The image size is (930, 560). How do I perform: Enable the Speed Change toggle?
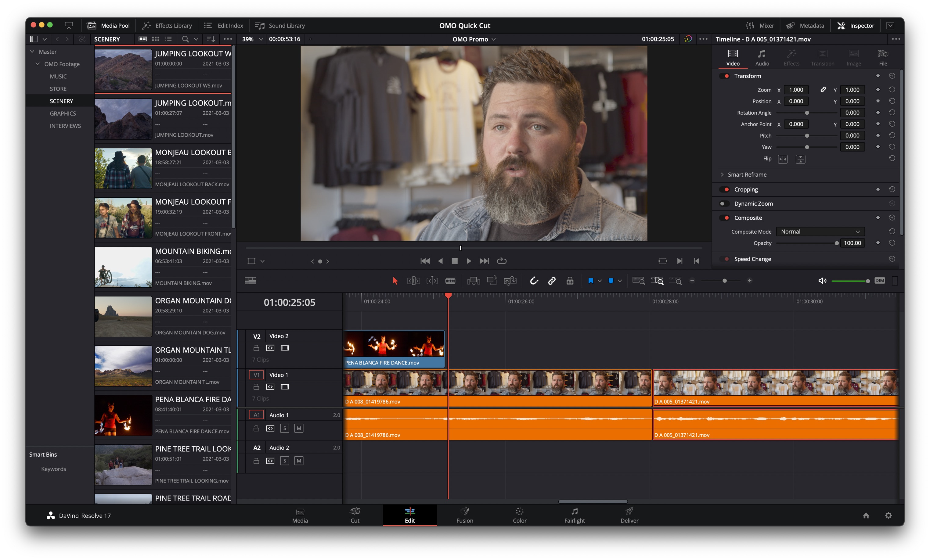724,259
